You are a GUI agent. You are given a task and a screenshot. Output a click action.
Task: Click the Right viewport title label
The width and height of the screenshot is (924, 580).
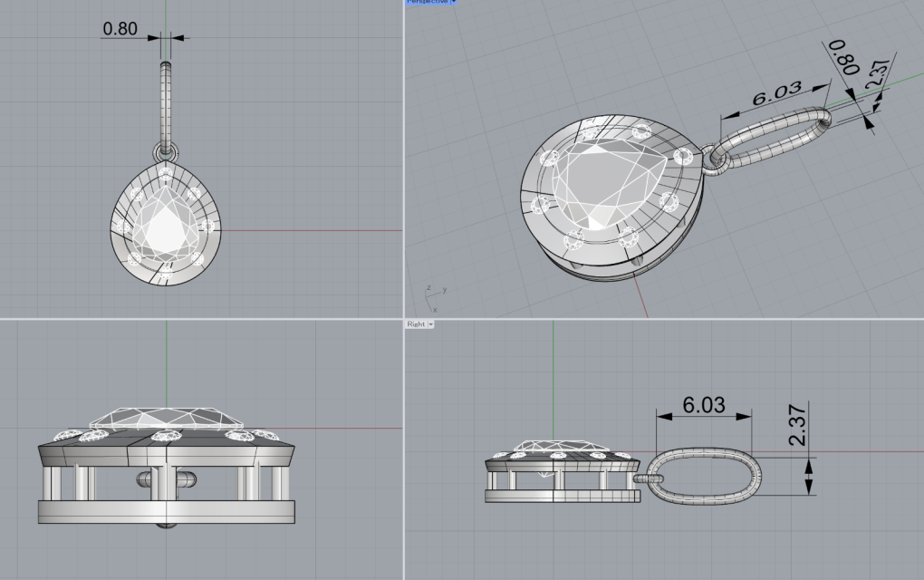point(416,324)
